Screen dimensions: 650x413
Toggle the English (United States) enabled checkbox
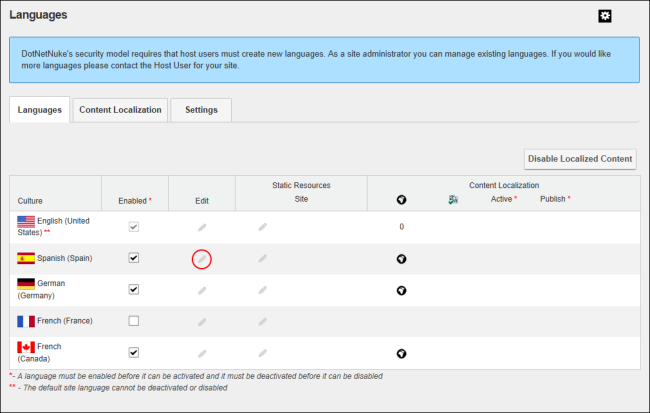133,227
